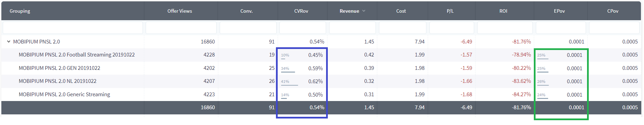The height and width of the screenshot is (125, 644).
Task: Click the EPov column header
Action: 559,11
